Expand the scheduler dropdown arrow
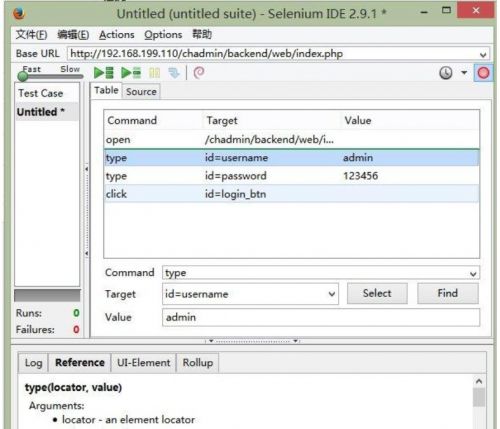The image size is (500, 429). (x=464, y=72)
